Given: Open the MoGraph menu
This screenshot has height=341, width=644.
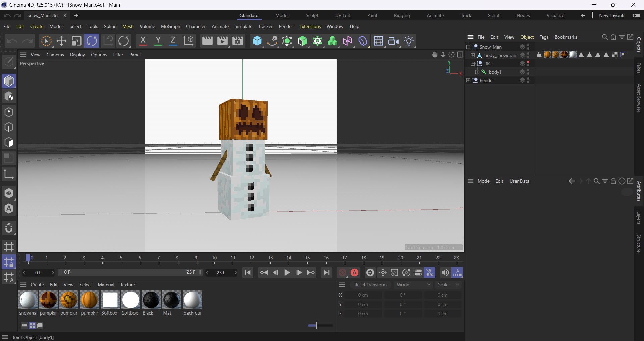Looking at the screenshot, I should 170,26.
